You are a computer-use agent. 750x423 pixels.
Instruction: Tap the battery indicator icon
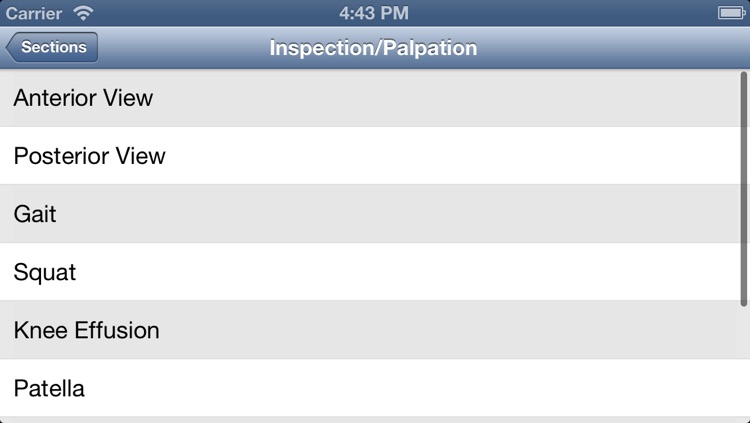tap(731, 13)
